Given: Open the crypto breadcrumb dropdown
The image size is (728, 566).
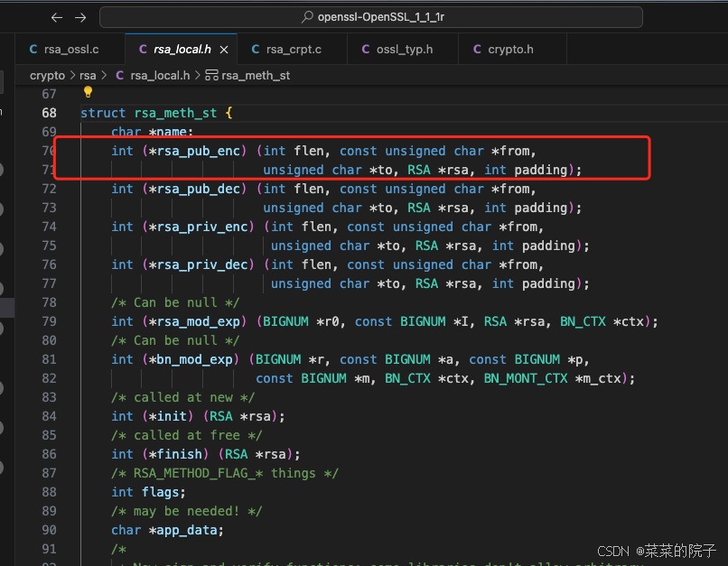Looking at the screenshot, I should pos(47,76).
